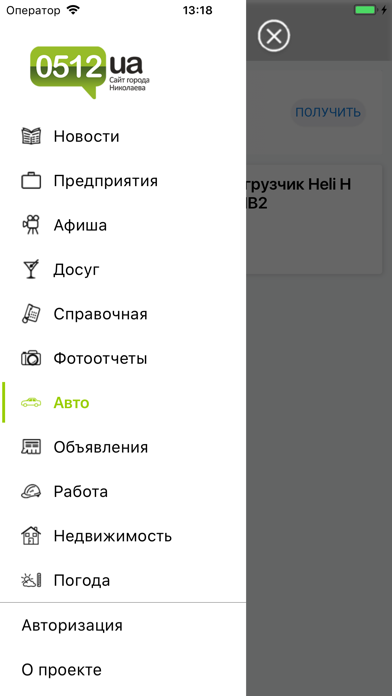This screenshot has height=696, width=392.
Task: Tap the dimmed ПОЛУЧИТЬ button
Action: pos(328,113)
